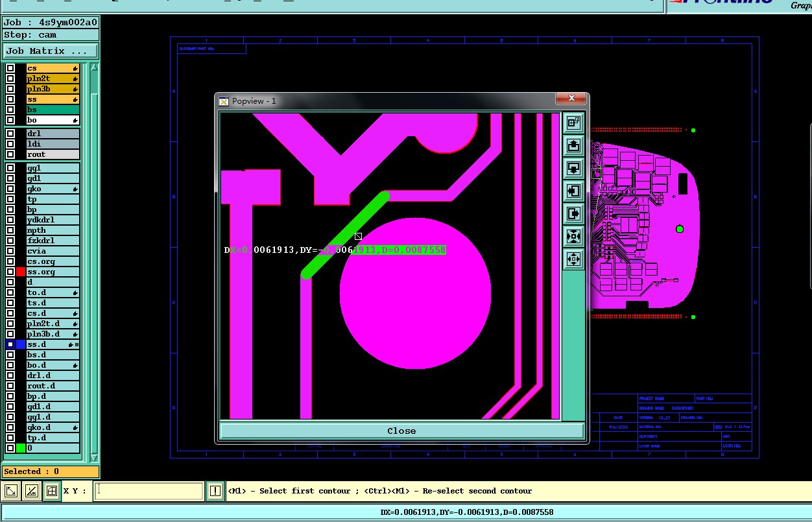Screen dimensions: 812x522
Task: Toggle the checkbox for layer tp.d
Action: click(x=10, y=438)
